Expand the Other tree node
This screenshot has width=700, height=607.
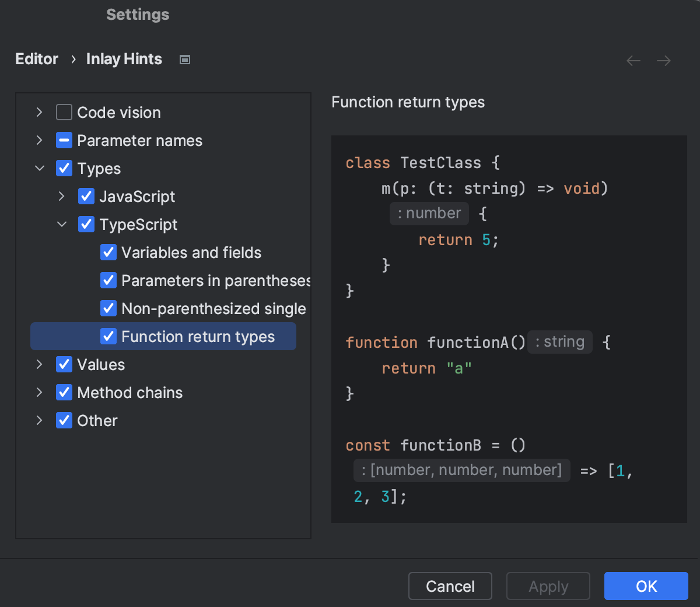(x=39, y=420)
